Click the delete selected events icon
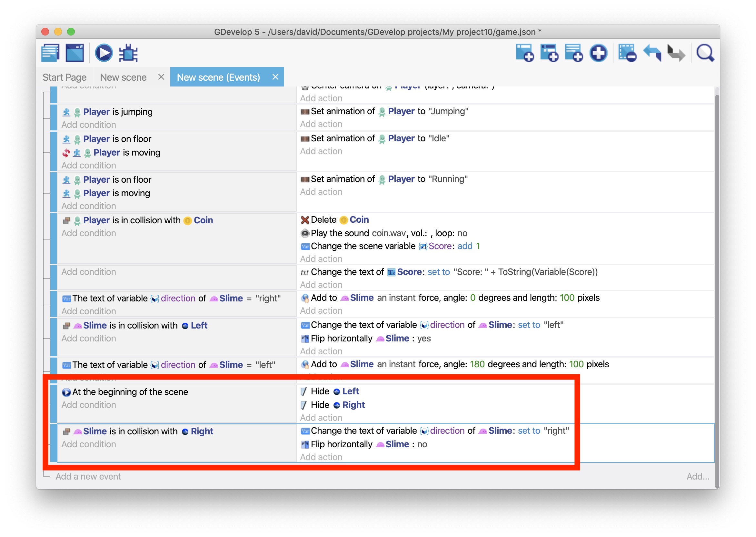The height and width of the screenshot is (537, 756). (x=627, y=53)
